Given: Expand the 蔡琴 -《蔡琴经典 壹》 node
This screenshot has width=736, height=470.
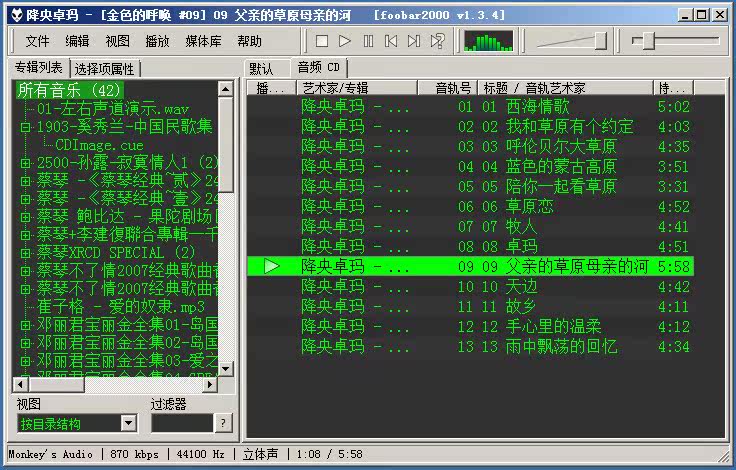Looking at the screenshot, I should point(25,199).
